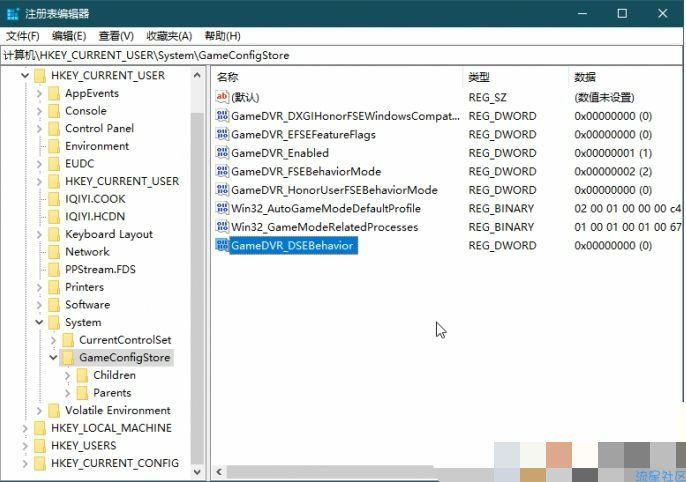This screenshot has height=482, width=686.
Task: Expand the Control Panel key
Action: [38, 128]
